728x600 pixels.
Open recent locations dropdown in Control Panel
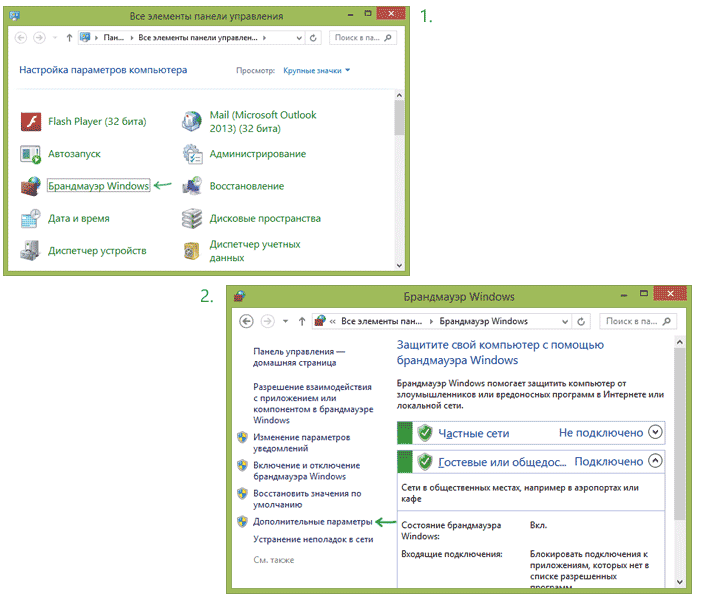55,38
